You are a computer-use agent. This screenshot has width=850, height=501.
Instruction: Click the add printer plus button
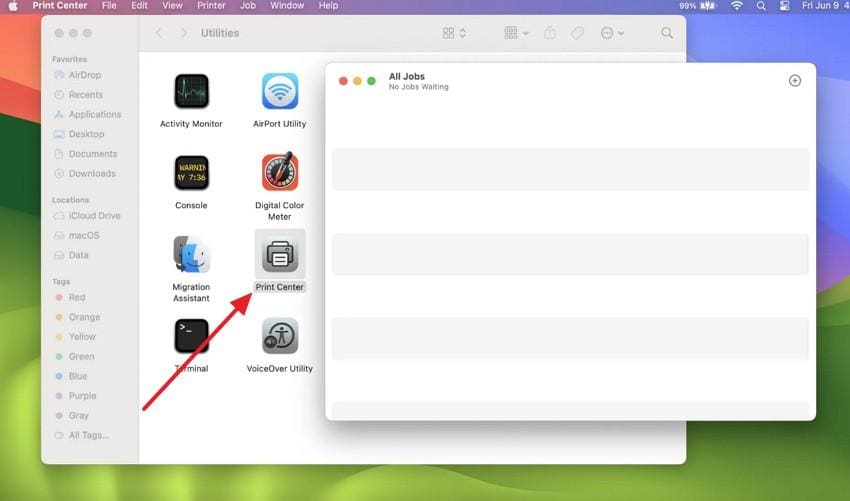coord(795,80)
